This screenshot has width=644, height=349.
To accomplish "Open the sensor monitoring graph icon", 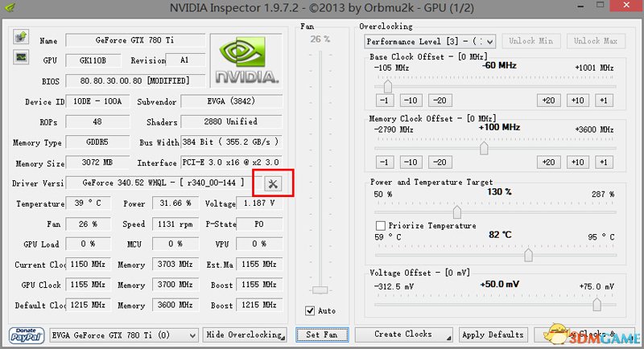I will (21, 57).
